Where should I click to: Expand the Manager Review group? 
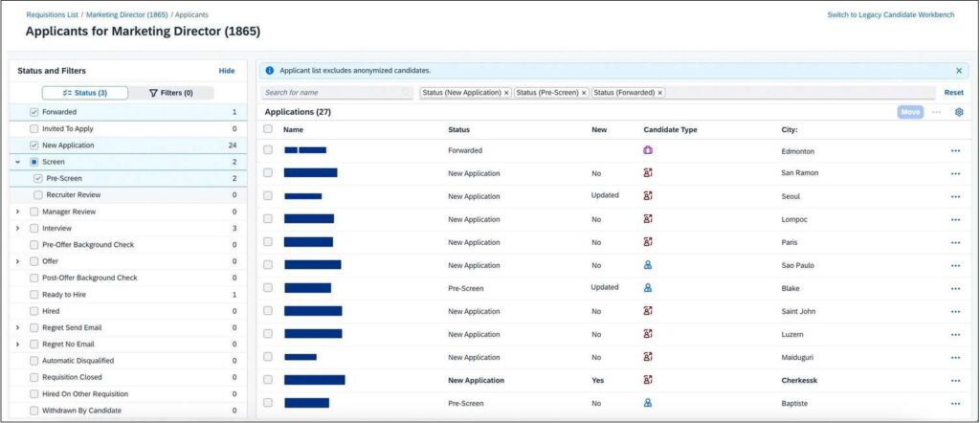click(x=17, y=211)
